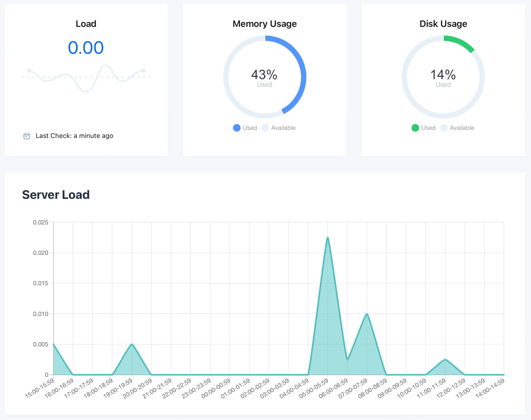This screenshot has width=531, height=420.
Task: Toggle the Memory Usage Available legend dot
Action: (265, 128)
